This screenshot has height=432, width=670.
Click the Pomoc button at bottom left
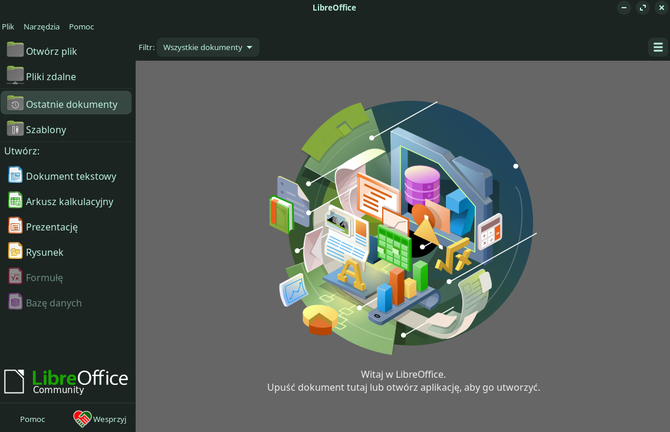[x=32, y=419]
